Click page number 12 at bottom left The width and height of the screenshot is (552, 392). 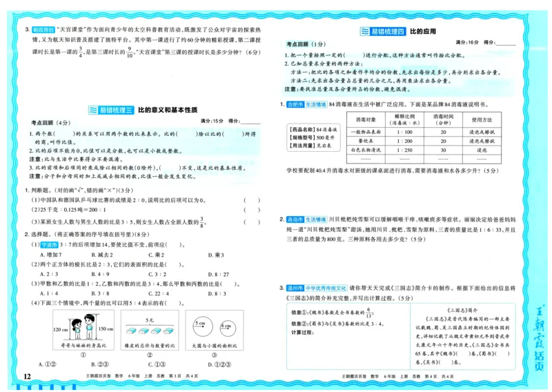click(x=27, y=376)
